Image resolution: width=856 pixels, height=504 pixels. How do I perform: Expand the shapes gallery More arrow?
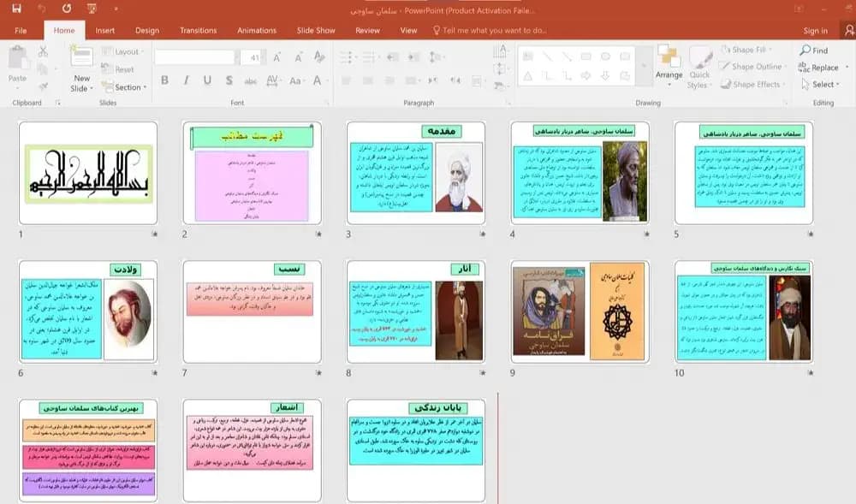[645, 66]
